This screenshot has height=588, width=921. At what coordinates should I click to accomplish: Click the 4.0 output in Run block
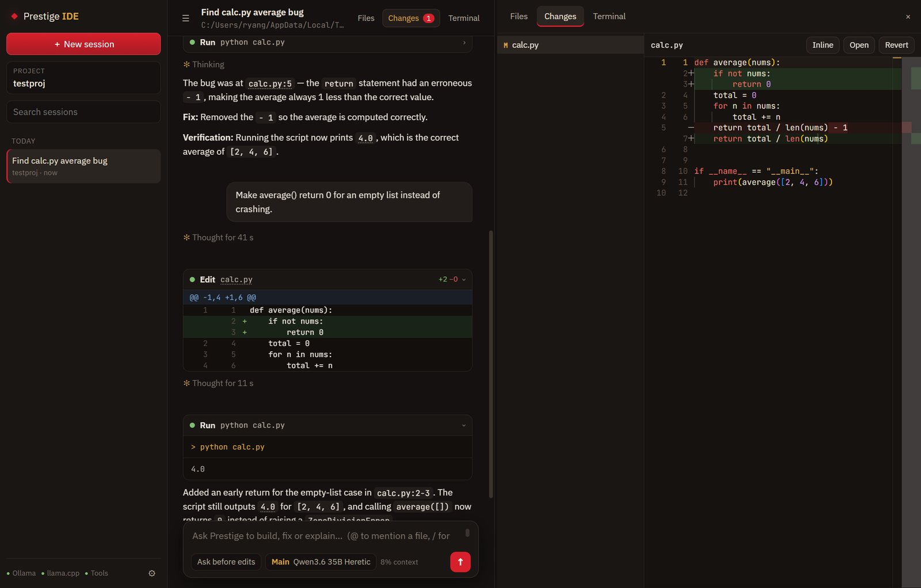coord(198,469)
